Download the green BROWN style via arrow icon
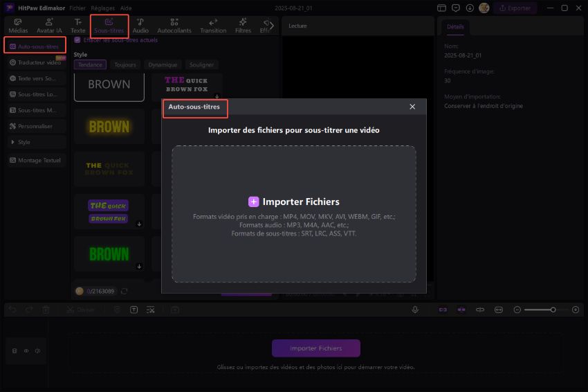This screenshot has height=392, width=588. point(139,266)
